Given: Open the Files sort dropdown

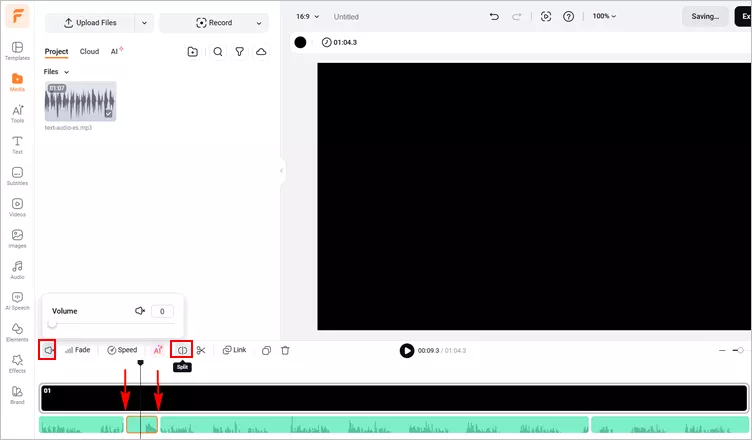Looking at the screenshot, I should click(56, 71).
